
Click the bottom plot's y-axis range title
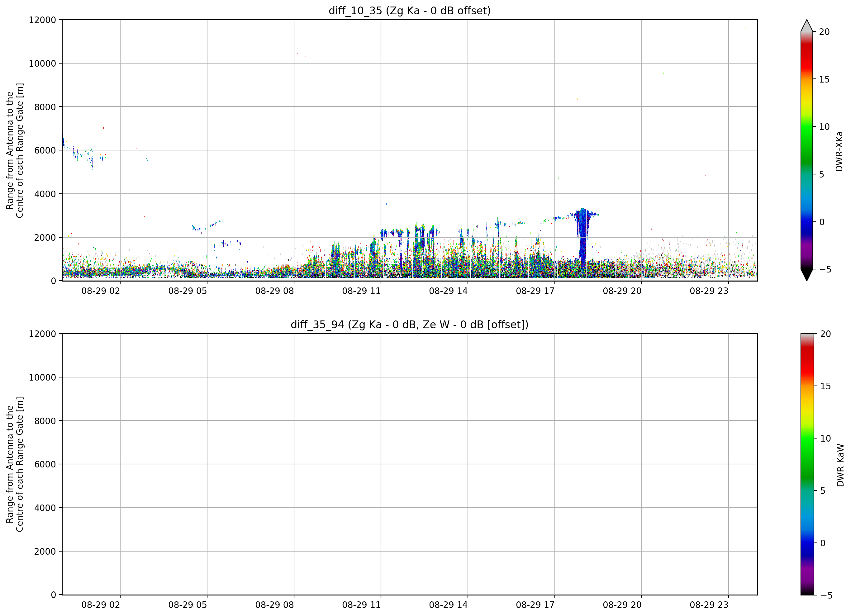point(15,464)
